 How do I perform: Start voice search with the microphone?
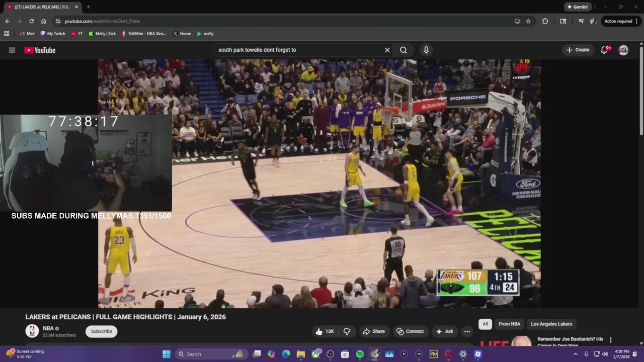pos(426,50)
